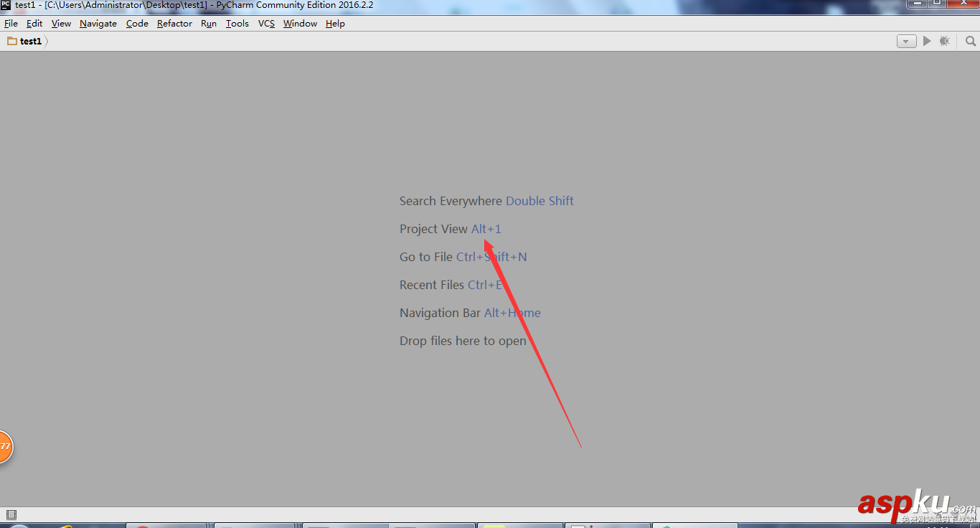Close the PyCharm window
980x528 pixels.
pyautogui.click(x=963, y=4)
